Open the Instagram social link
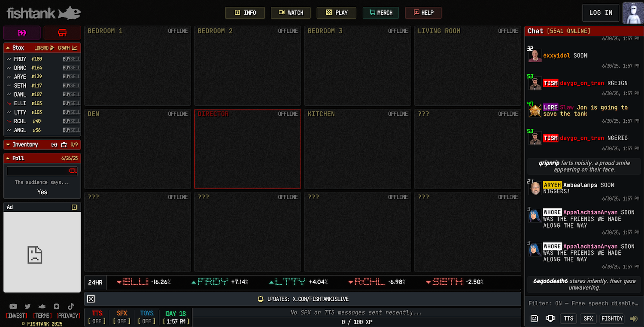The image size is (644, 327). point(57,306)
